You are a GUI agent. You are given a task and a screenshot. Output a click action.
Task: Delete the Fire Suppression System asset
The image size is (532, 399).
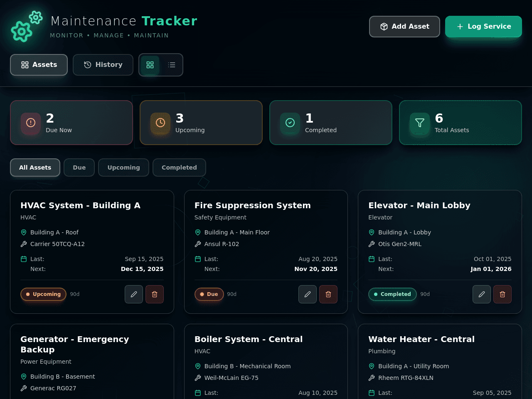click(328, 294)
